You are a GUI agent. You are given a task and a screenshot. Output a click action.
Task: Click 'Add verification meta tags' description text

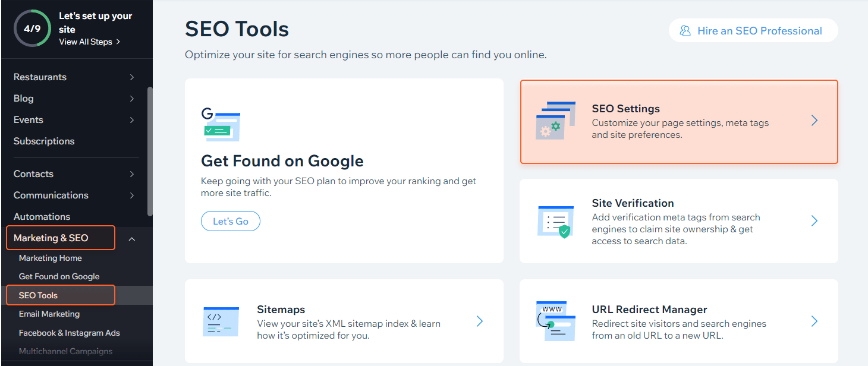pos(676,229)
